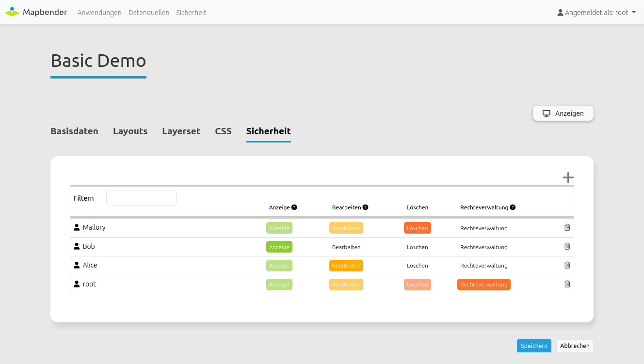This screenshot has height=364, width=644.
Task: Toggle Bob's Anzeige permission
Action: [x=279, y=247]
